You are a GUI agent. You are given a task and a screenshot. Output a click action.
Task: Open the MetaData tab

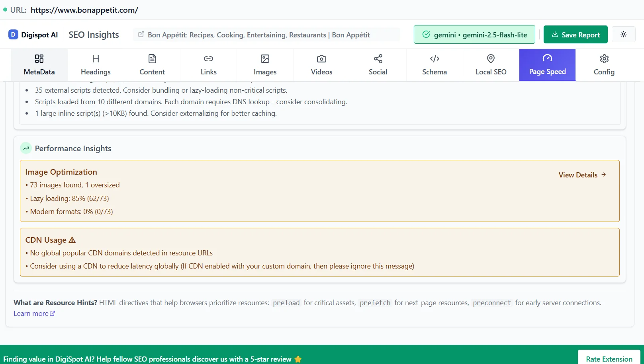[x=39, y=65]
